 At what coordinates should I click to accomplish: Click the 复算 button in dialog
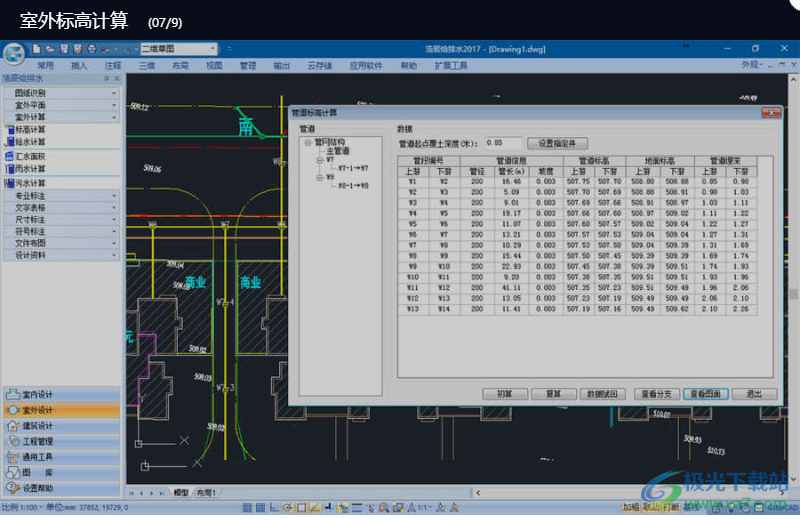554,394
